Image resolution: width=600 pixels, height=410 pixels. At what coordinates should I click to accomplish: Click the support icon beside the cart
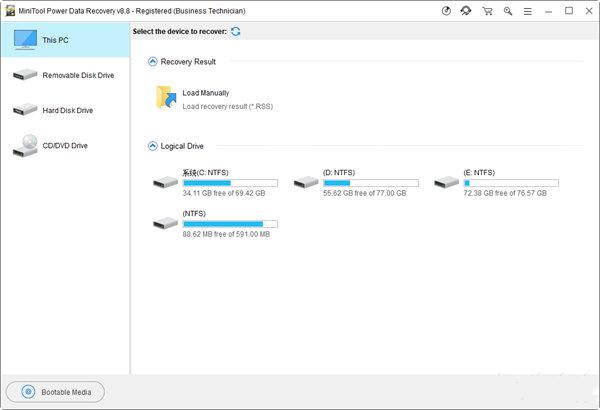(467, 11)
